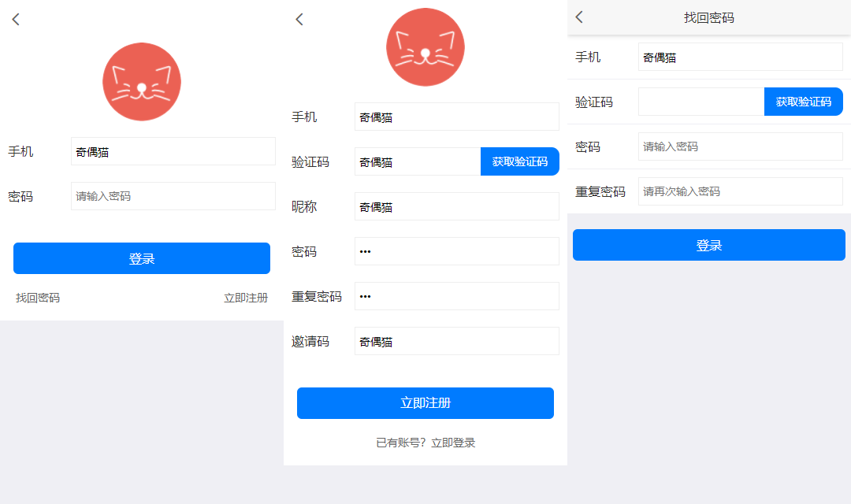The height and width of the screenshot is (504, 851).
Task: Tap the cat logo on registration screen
Action: click(x=425, y=47)
